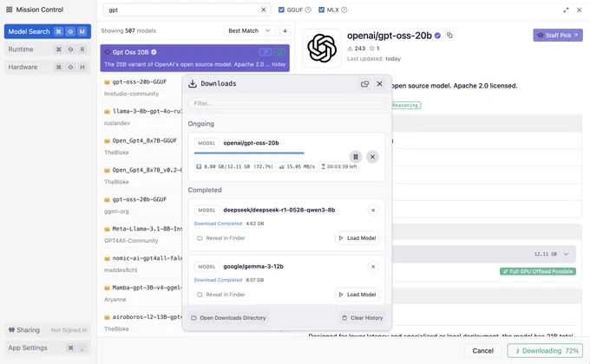Open the Model Search tab
The width and height of the screenshot is (590, 364).
coord(48,31)
